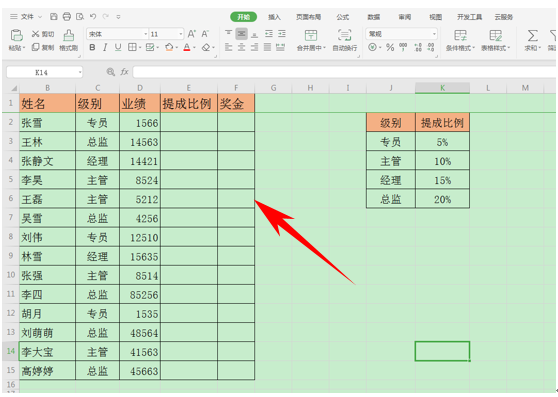Click the decrease indent icon

coord(269,34)
